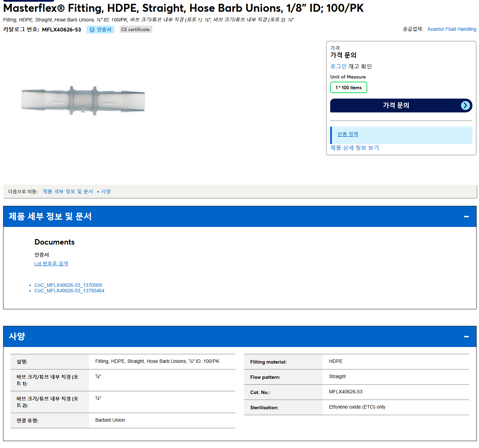The height and width of the screenshot is (448, 479).
Task: Click the 제품 세부 정보 및 문서 header title
Action: (50, 217)
